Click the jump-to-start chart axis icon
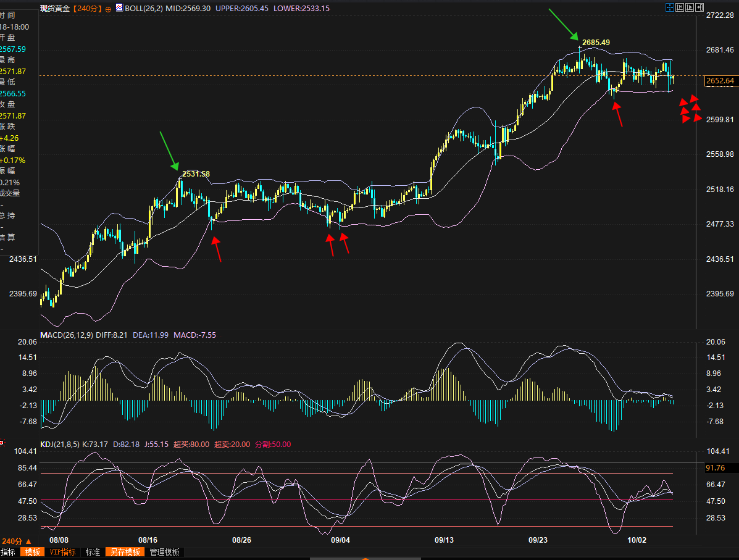 [x=679, y=8]
